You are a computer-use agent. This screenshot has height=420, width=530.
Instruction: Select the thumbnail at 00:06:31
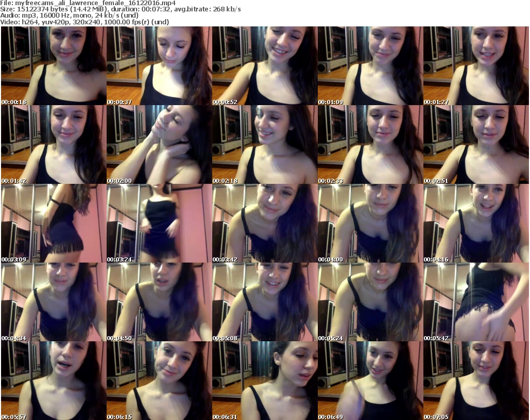coord(264,381)
